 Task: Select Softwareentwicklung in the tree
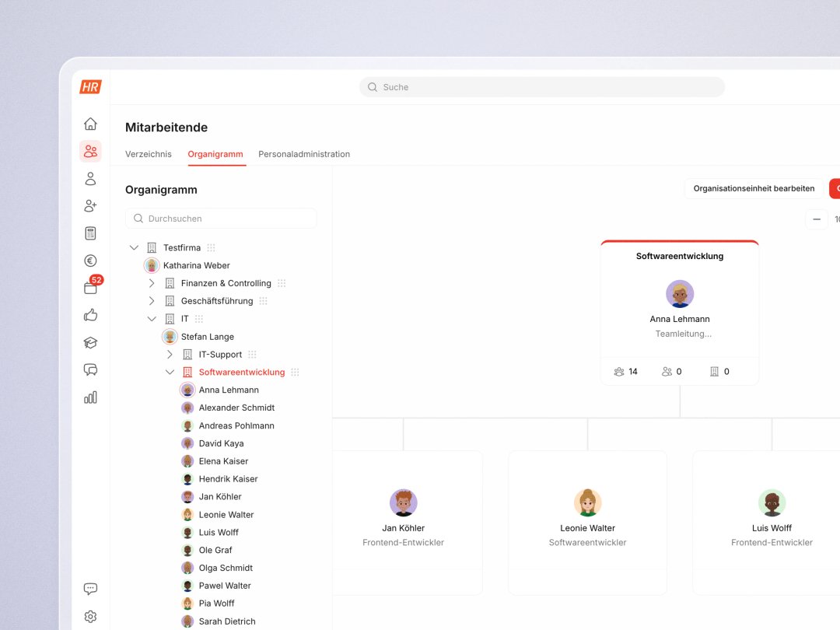pos(242,373)
